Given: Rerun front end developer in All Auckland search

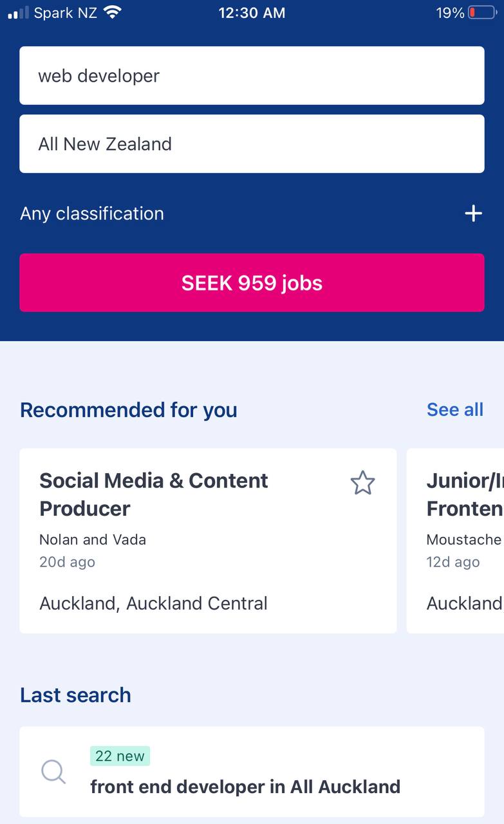Looking at the screenshot, I should pyautogui.click(x=245, y=787).
